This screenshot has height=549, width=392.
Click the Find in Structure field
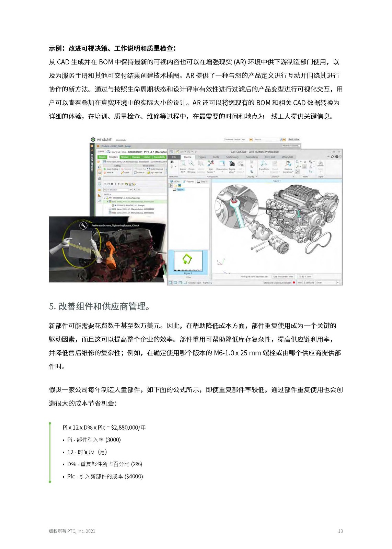pyautogui.click(x=116, y=190)
